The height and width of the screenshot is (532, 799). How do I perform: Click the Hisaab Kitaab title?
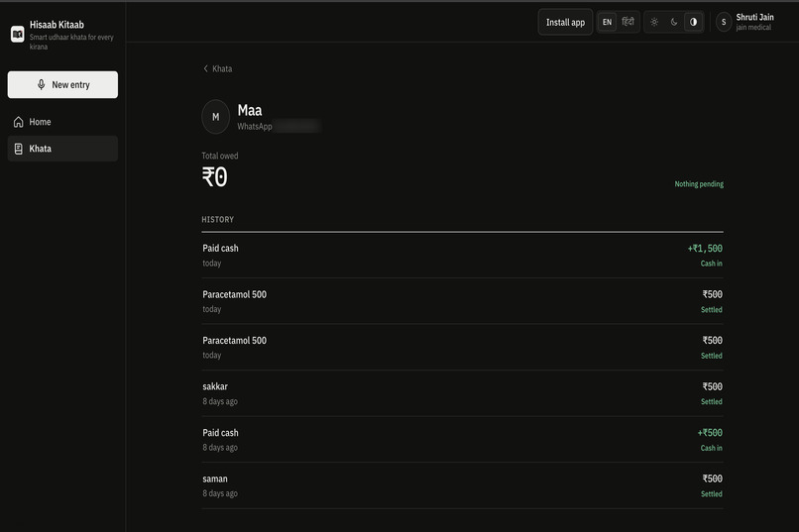pos(57,25)
